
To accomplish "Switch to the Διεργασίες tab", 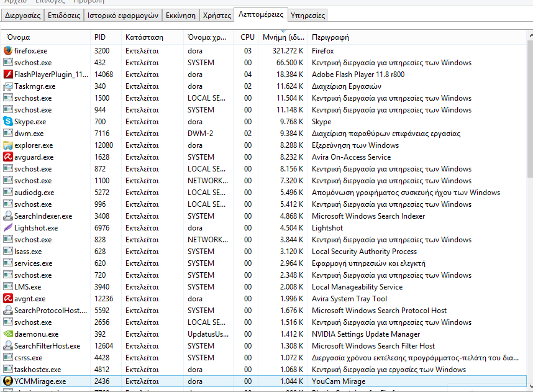I will (22, 16).
